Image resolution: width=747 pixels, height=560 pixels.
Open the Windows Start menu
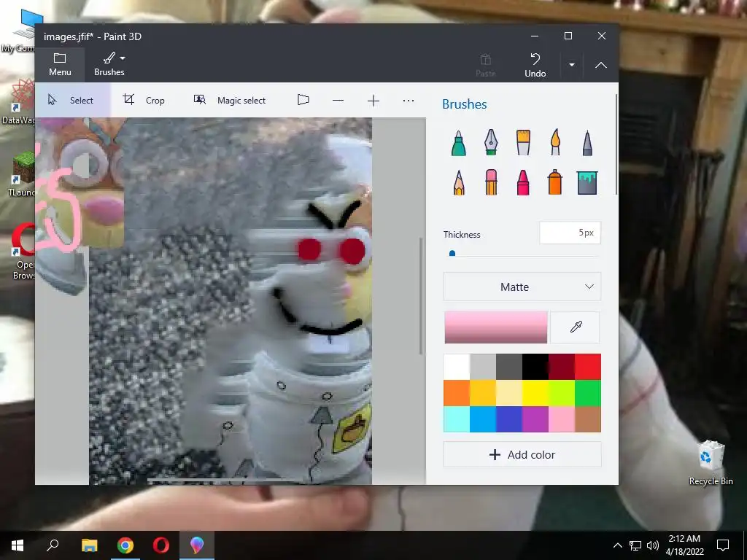click(x=18, y=545)
